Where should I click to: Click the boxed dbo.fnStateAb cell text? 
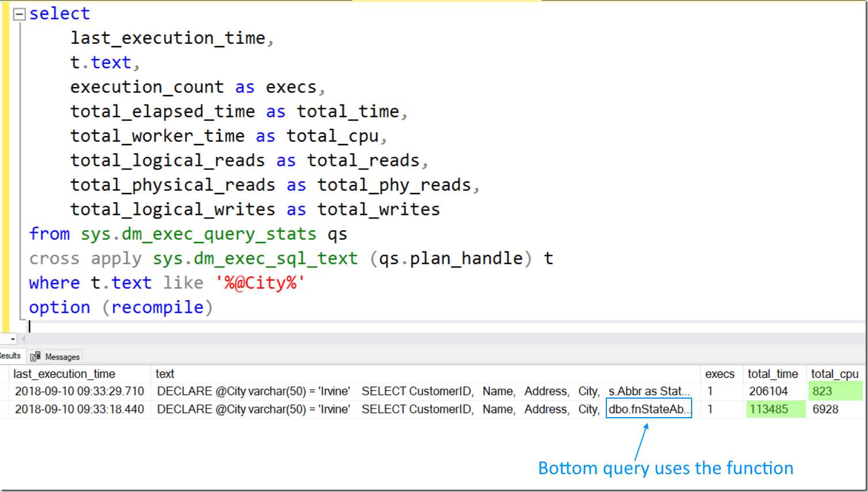(648, 409)
